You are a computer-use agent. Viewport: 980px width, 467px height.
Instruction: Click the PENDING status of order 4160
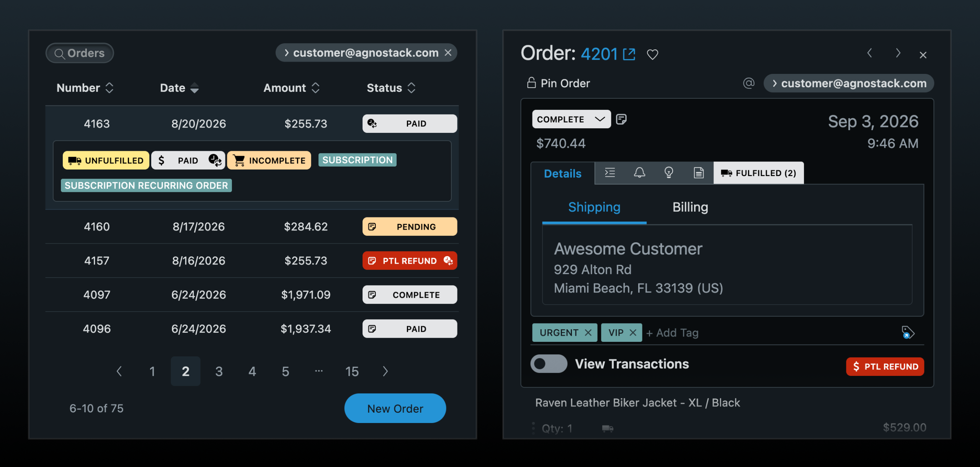coord(410,227)
